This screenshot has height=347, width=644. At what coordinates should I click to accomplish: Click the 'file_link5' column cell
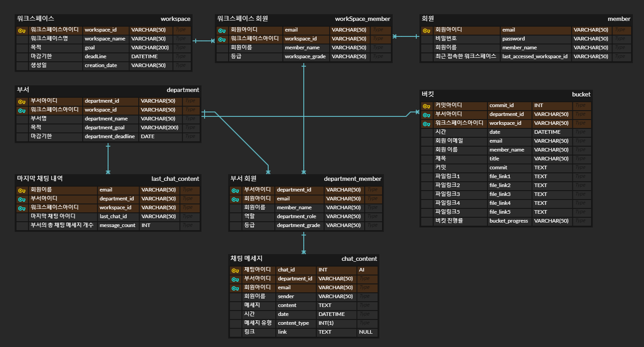point(510,212)
